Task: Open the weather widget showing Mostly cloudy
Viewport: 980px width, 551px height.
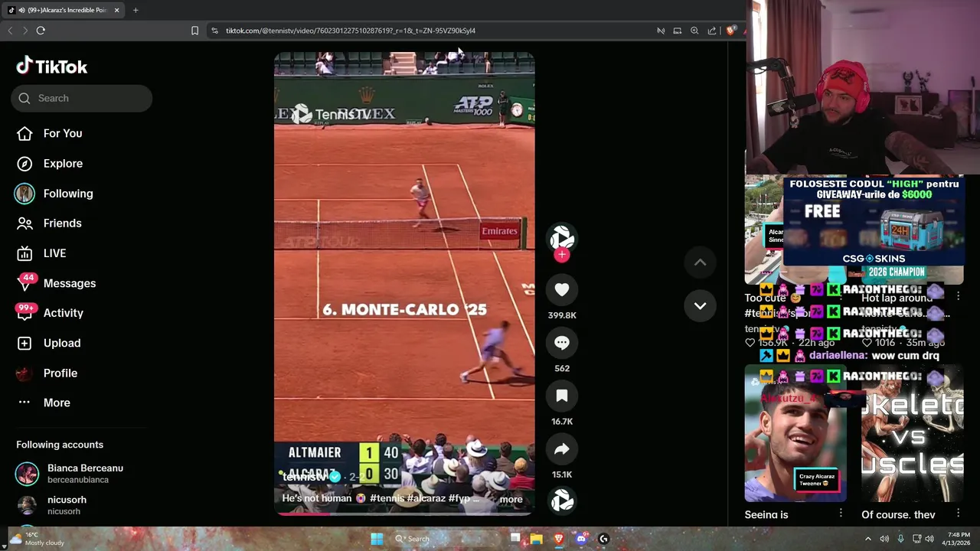Action: (x=37, y=539)
